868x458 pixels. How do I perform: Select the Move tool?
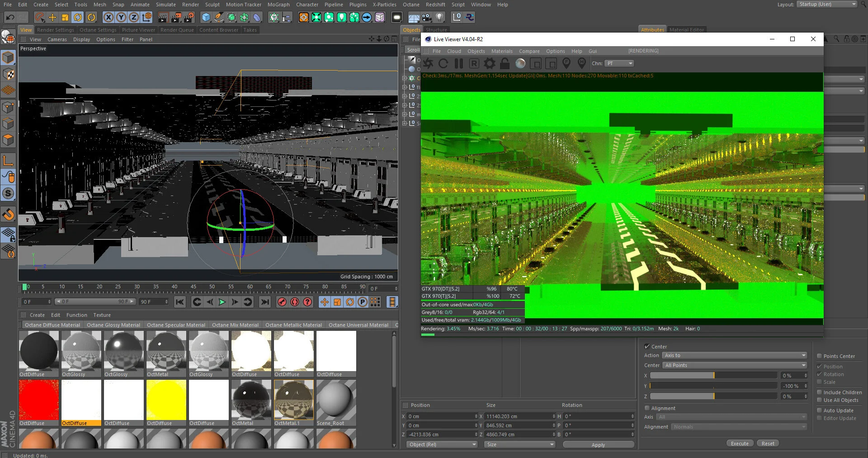click(52, 18)
